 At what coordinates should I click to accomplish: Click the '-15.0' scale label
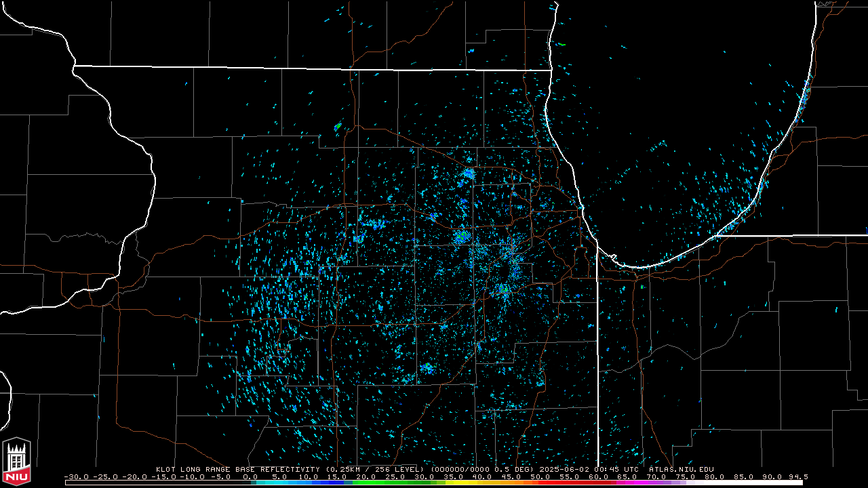pos(163,476)
